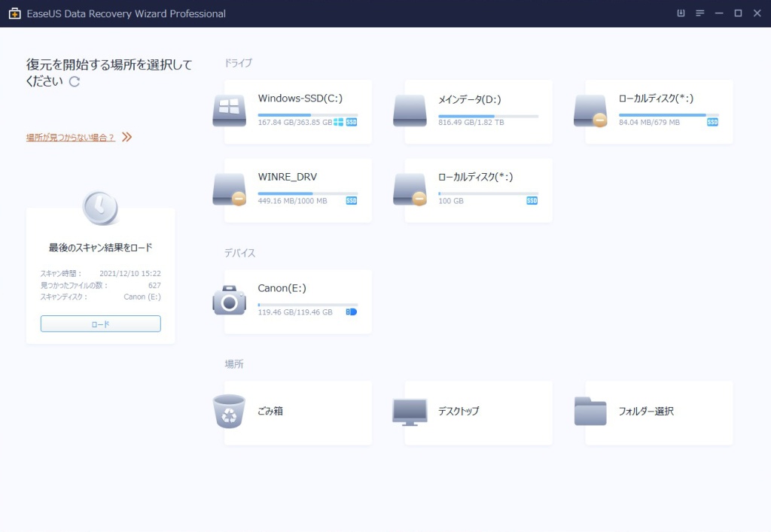This screenshot has width=771, height=532.
Task: Click the フォルダー選択 folder icon
Action: 590,411
